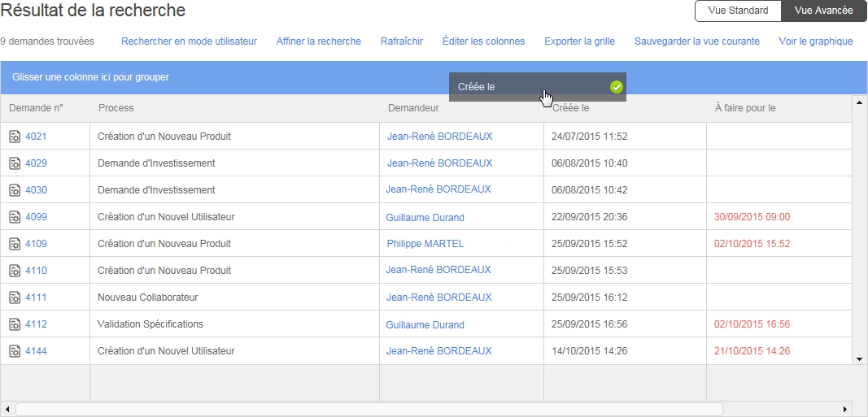Sort by the Demandeur column header
868x417 pixels.
click(413, 108)
